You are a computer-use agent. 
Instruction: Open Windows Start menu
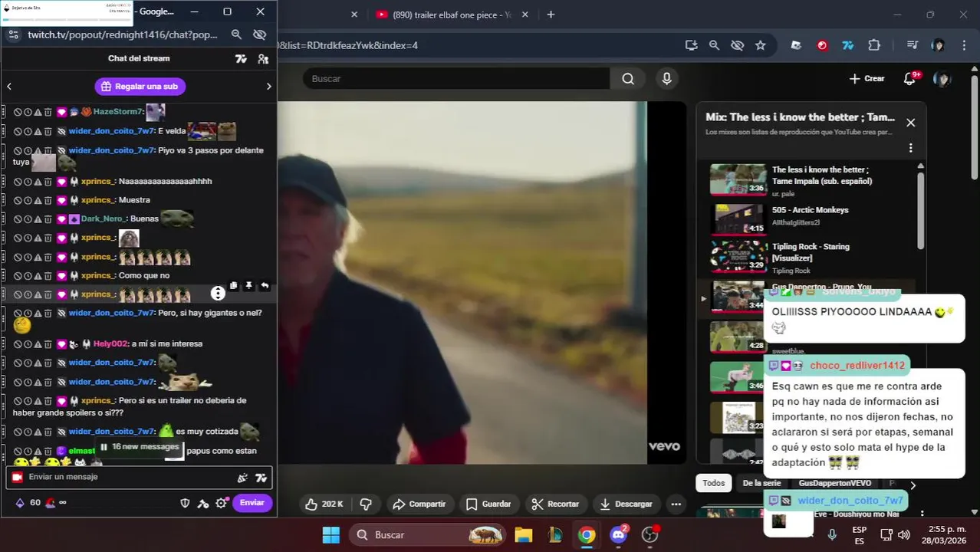pos(331,534)
